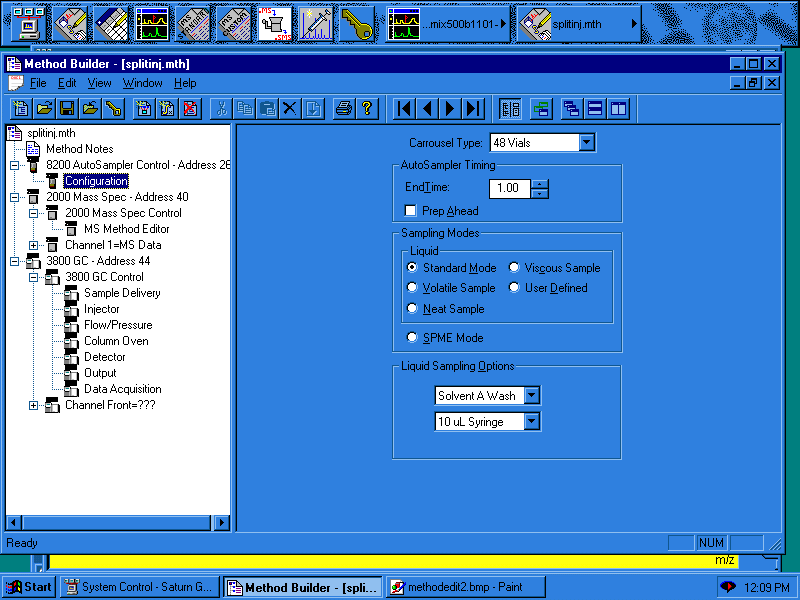This screenshot has height=600, width=800.
Task: Go to next section arrow
Action: point(450,109)
